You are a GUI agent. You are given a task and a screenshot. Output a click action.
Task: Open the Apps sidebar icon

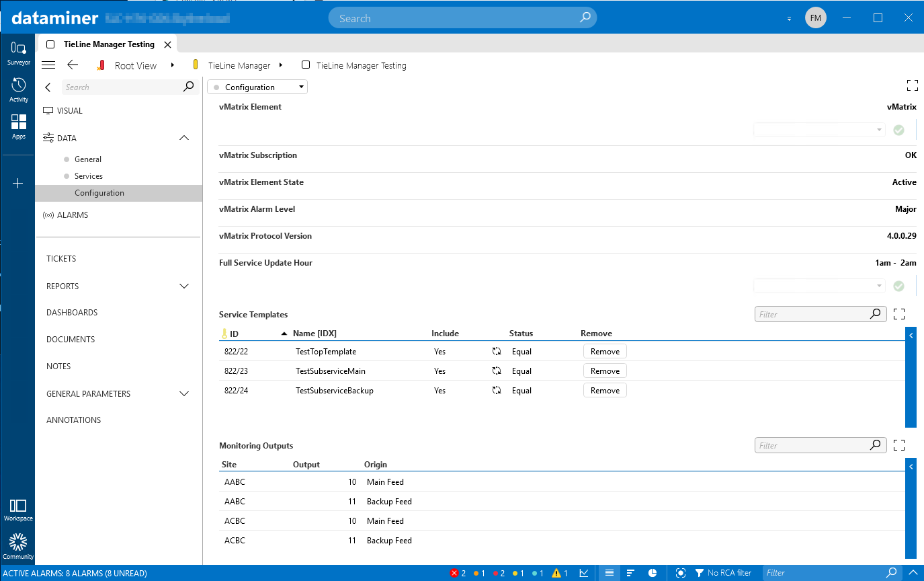18,126
